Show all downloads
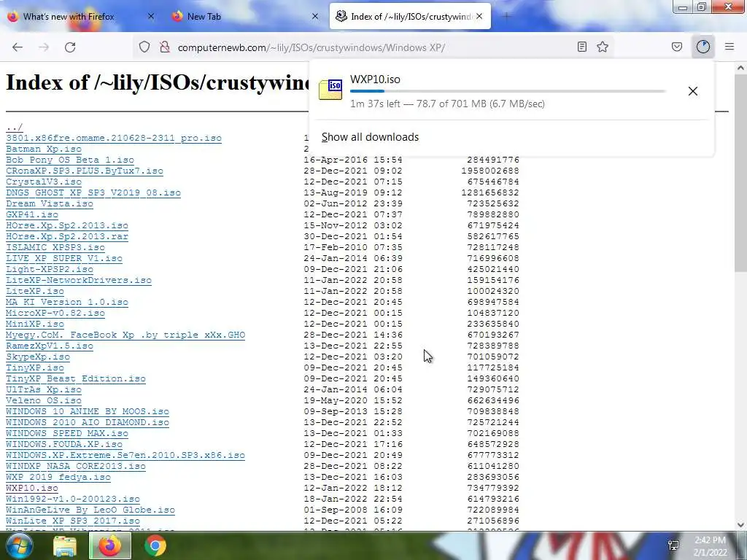Viewport: 747px width, 560px height. [x=370, y=137]
